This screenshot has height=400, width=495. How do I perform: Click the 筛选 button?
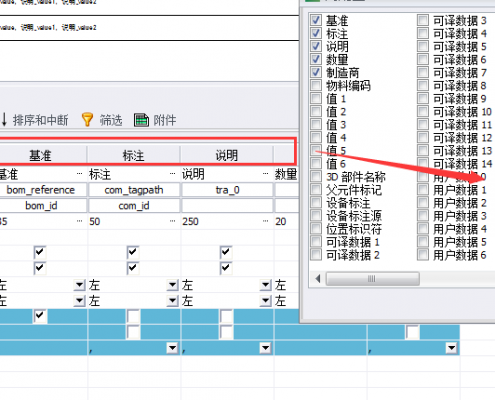click(102, 120)
